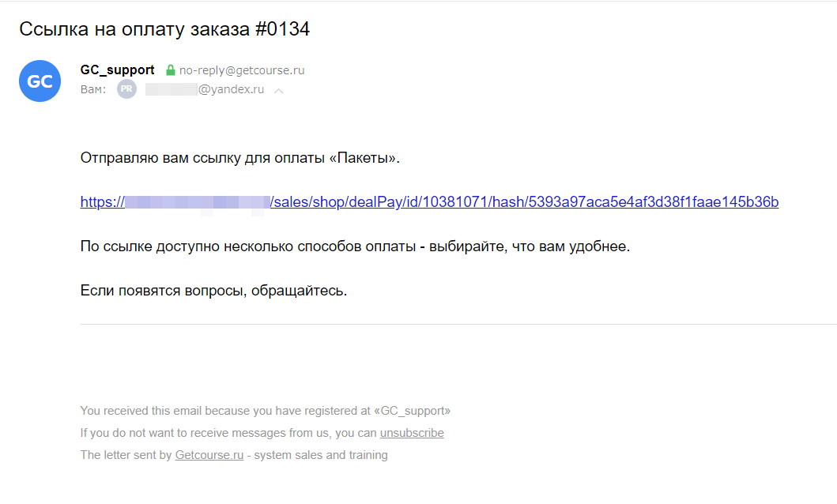Viewport: 837px width, 504px height.
Task: Click the sentence about several payment methods
Action: point(355,246)
